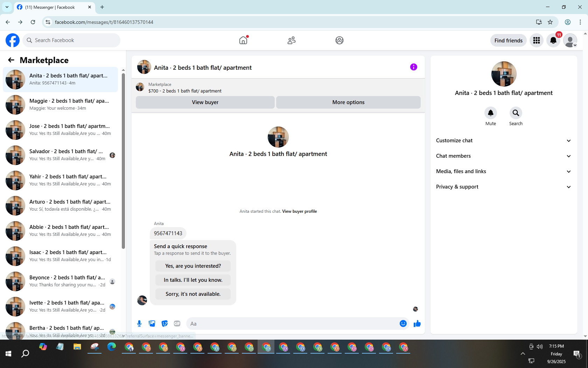Send quick response In talks. I'll let you know.
The image size is (588, 368).
(x=193, y=280)
